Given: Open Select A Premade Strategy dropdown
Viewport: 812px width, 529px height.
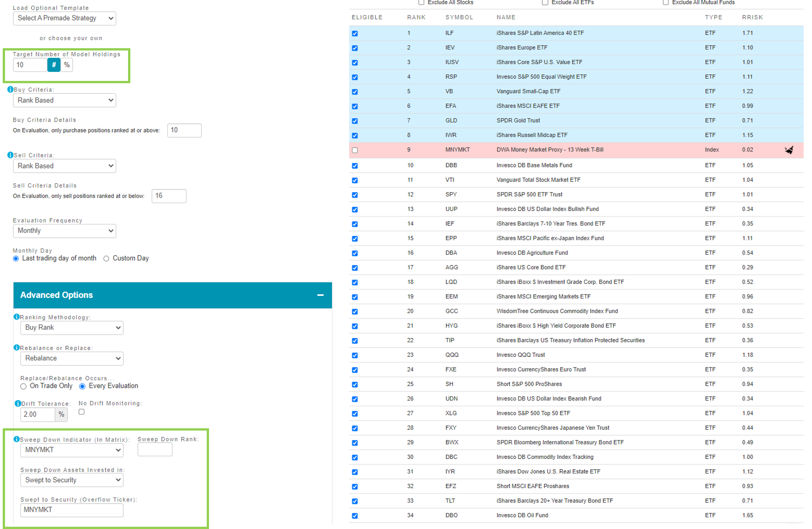Looking at the screenshot, I should click(65, 18).
